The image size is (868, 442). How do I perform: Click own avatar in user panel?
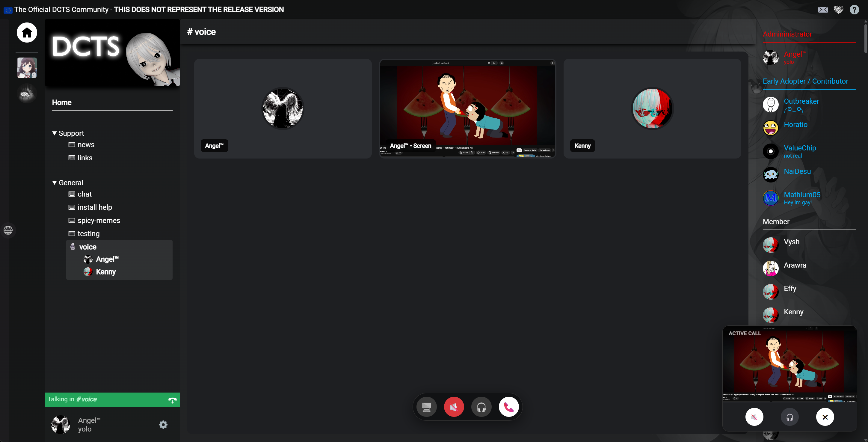click(61, 425)
